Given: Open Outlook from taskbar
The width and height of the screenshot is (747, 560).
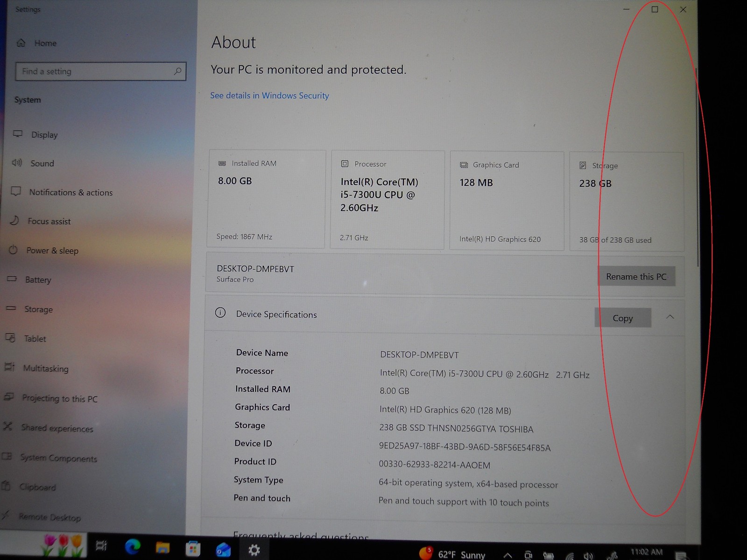Looking at the screenshot, I should (x=223, y=550).
